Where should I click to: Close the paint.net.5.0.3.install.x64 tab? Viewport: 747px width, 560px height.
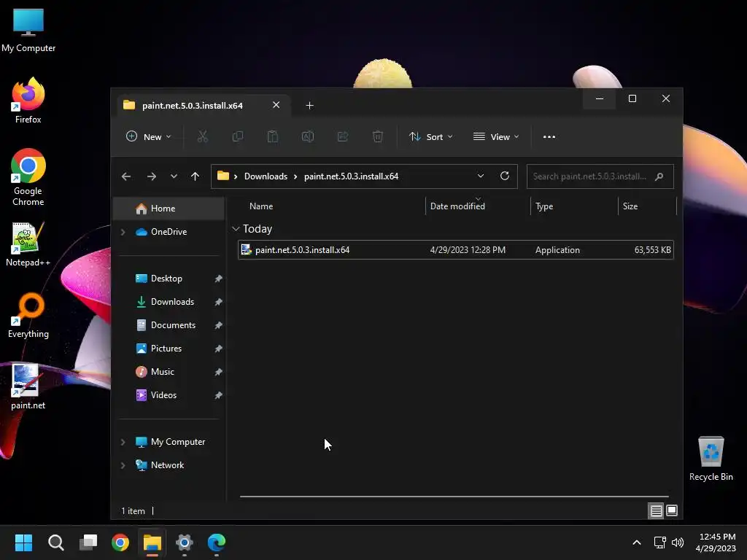[276, 105]
